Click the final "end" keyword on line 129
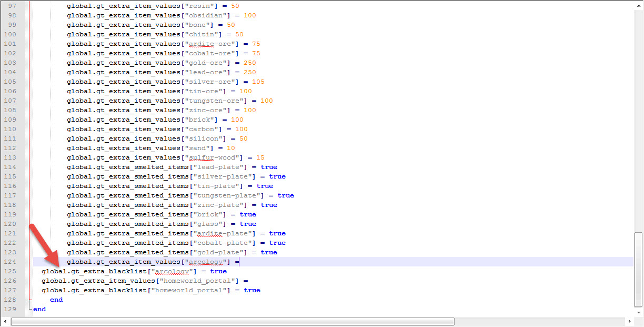 click(39, 309)
